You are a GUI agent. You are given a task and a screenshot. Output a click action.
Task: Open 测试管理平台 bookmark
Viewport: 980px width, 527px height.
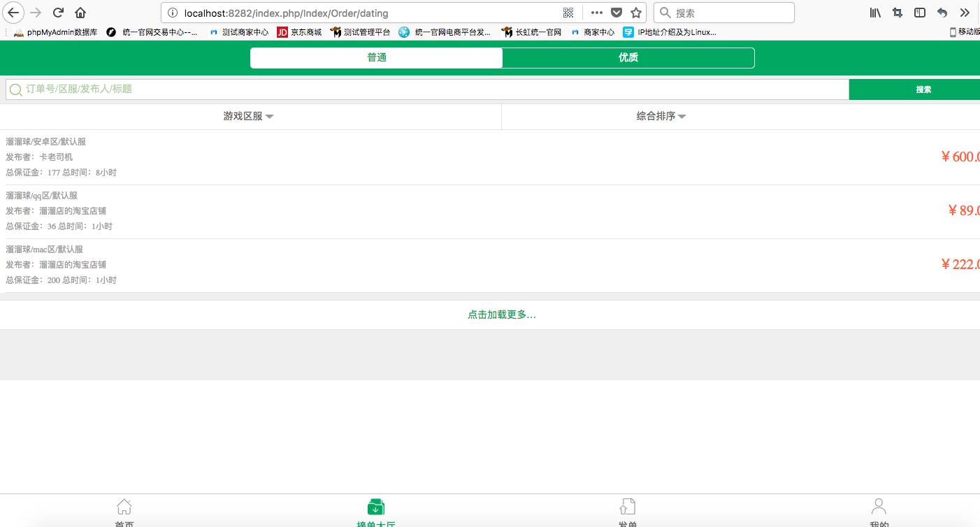pyautogui.click(x=360, y=32)
